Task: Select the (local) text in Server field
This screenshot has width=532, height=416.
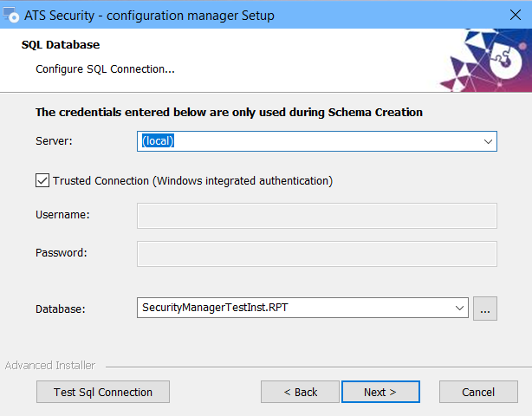Action: click(x=158, y=140)
